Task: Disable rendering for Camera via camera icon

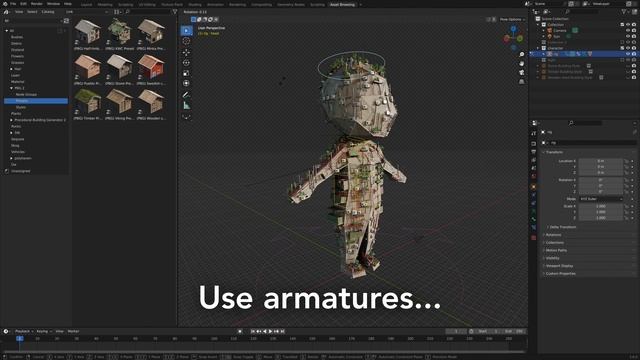Action: pyautogui.click(x=634, y=31)
